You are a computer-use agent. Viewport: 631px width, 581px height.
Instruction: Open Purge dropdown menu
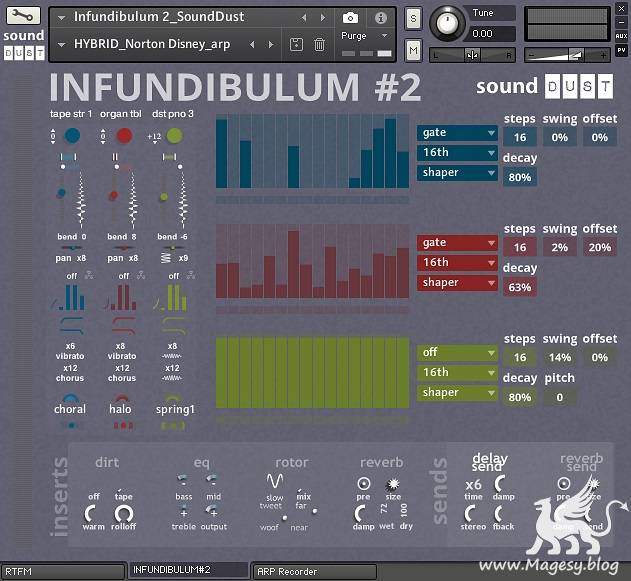(364, 36)
